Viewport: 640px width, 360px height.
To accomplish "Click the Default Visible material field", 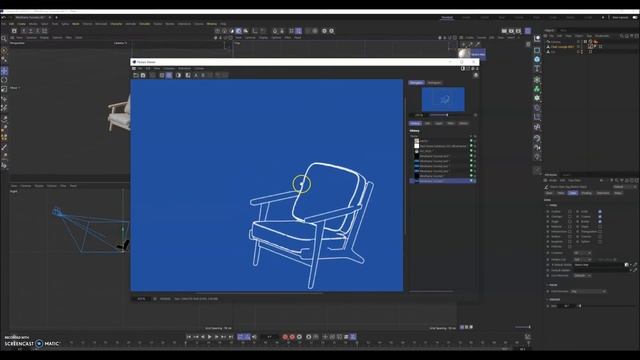I will (599, 265).
